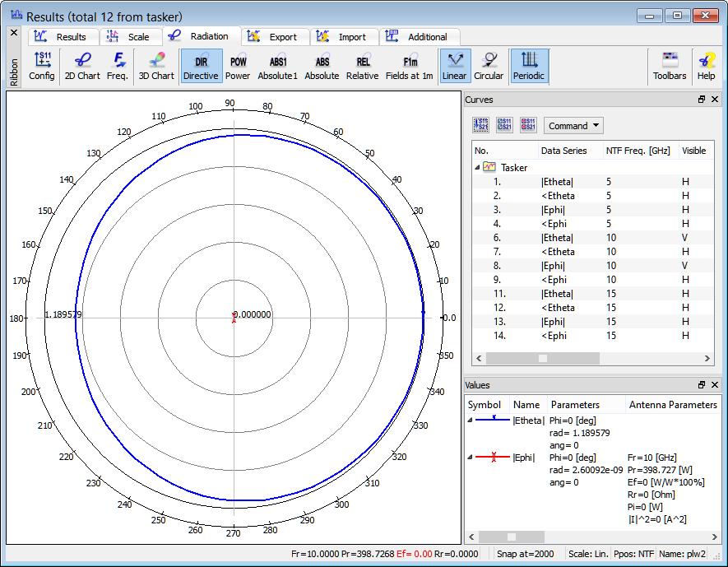Viewport: 728px width, 567px height.
Task: Toggle the Circular polarization mode
Action: 489,66
